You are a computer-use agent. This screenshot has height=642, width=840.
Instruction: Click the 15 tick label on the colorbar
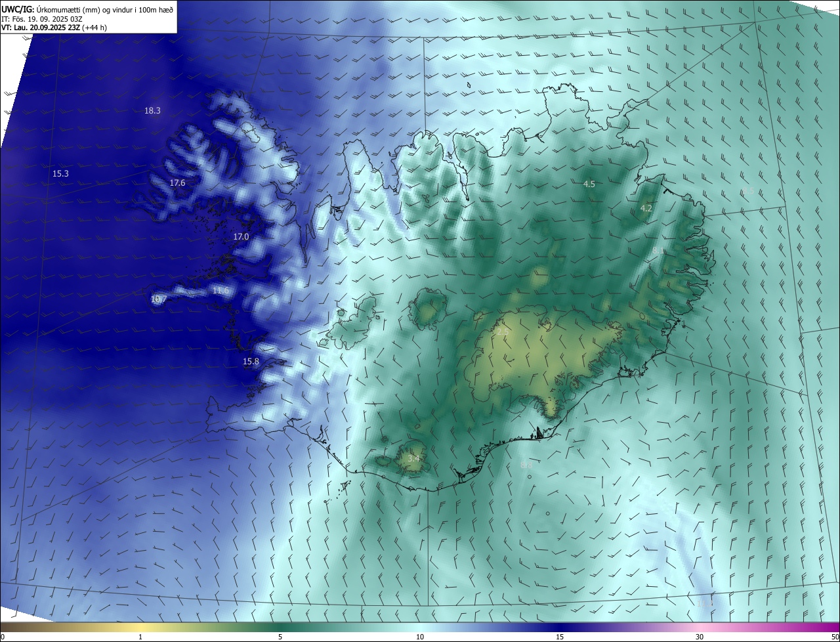coord(560,637)
